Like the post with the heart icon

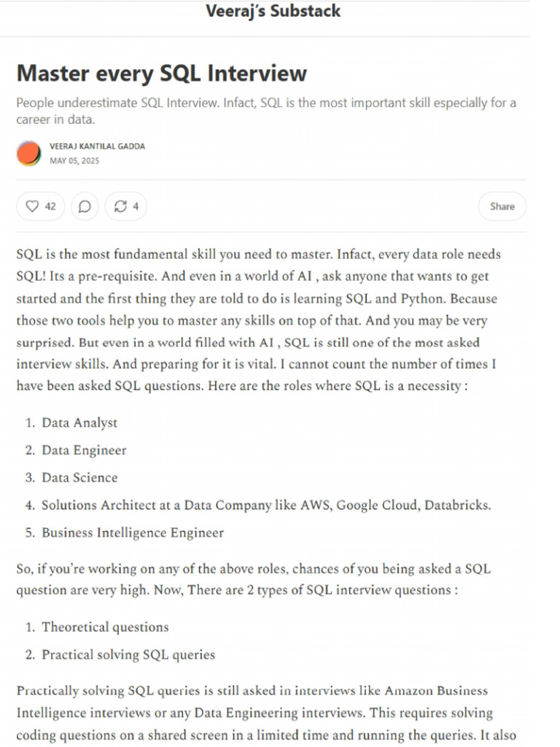coord(40,206)
